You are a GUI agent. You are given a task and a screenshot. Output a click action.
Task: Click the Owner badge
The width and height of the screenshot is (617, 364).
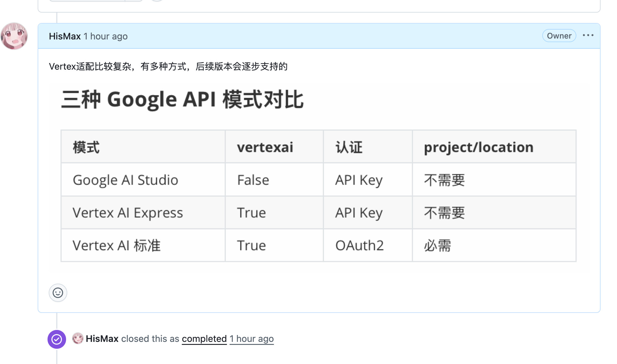[559, 36]
